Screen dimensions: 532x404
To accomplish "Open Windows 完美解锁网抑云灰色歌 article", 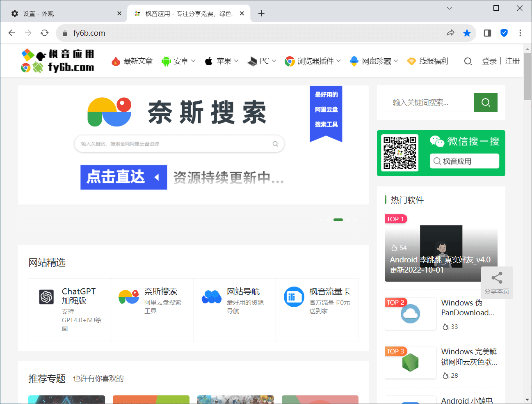I will pyautogui.click(x=469, y=356).
